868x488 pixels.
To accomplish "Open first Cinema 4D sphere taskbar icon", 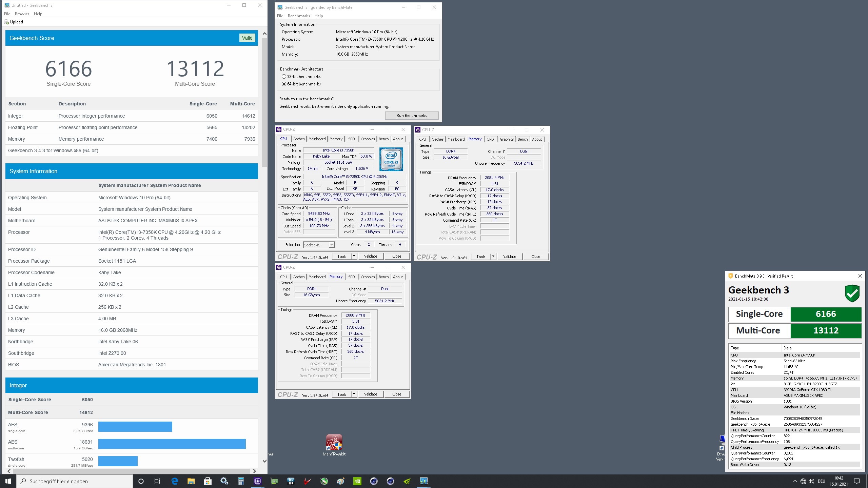I will [x=374, y=481].
